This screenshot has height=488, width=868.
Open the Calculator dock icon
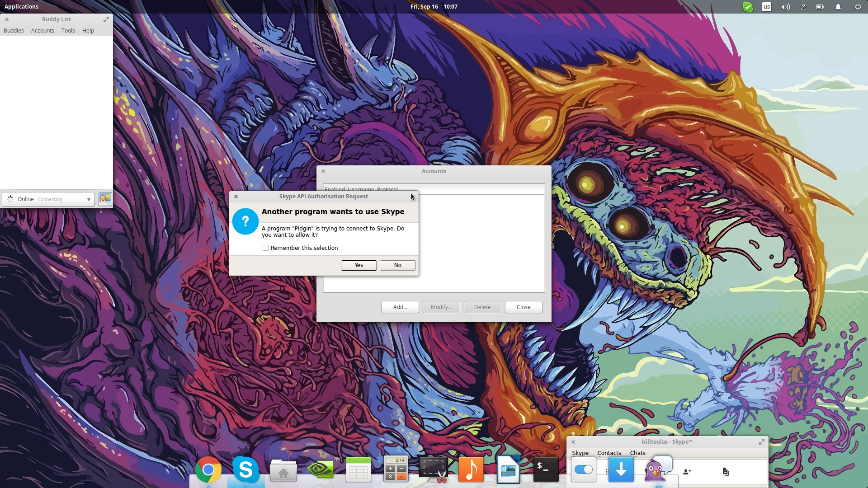396,469
